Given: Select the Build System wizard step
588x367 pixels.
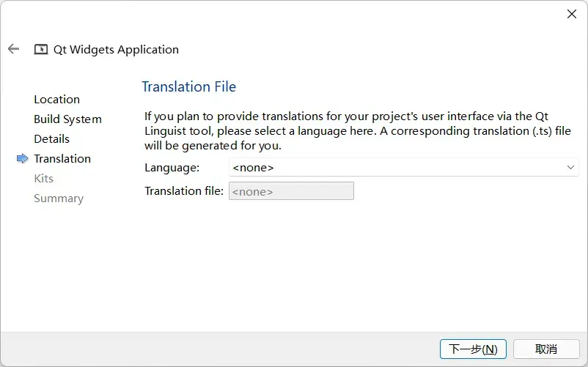Looking at the screenshot, I should pyautogui.click(x=68, y=119).
